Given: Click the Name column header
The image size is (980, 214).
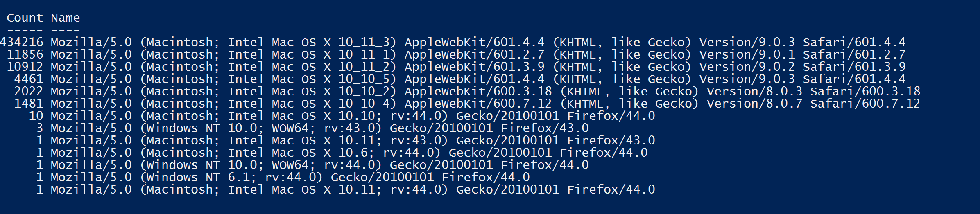Looking at the screenshot, I should (x=65, y=18).
